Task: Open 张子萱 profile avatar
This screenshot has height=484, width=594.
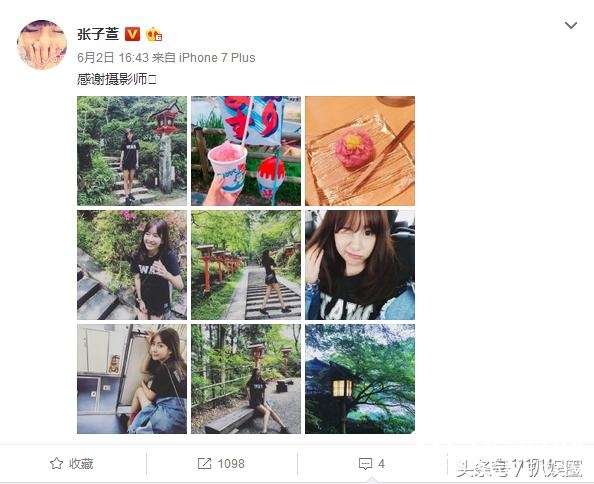Action: click(42, 45)
